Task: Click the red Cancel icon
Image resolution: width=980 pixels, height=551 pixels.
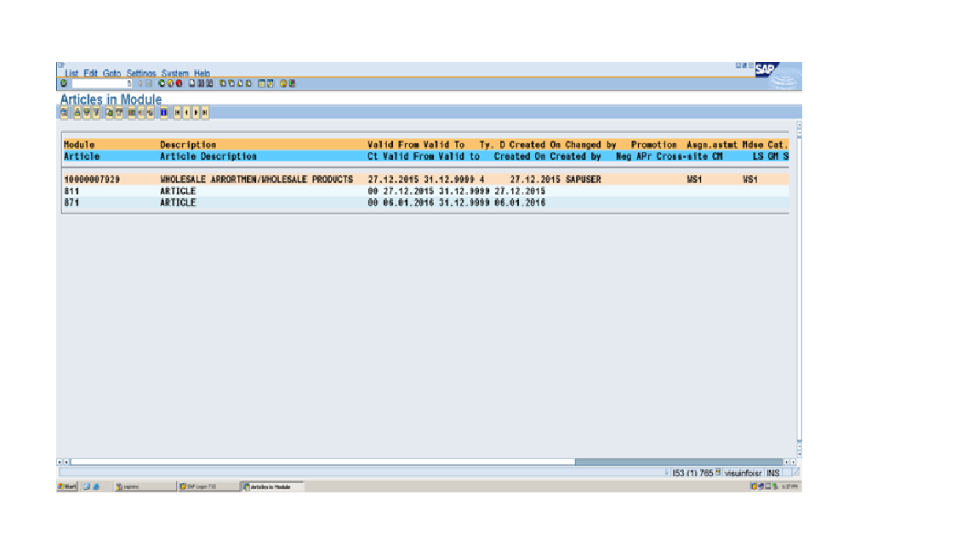Action: pyautogui.click(x=178, y=83)
